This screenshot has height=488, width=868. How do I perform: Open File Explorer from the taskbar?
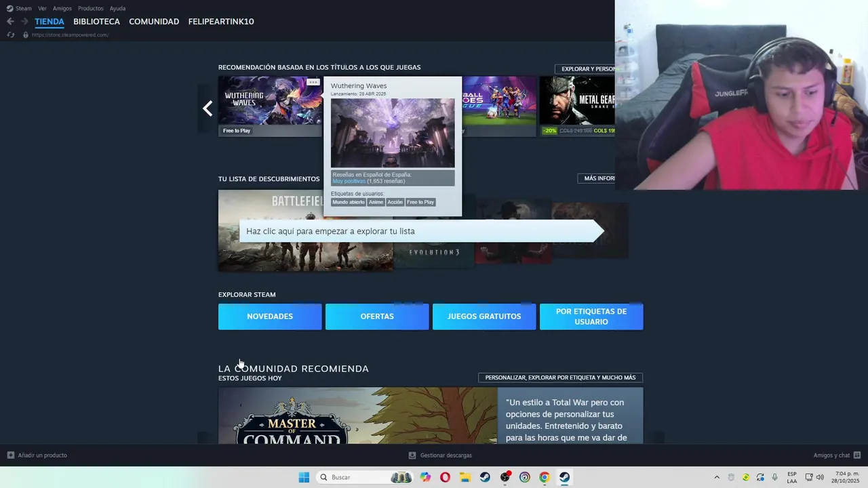click(465, 477)
